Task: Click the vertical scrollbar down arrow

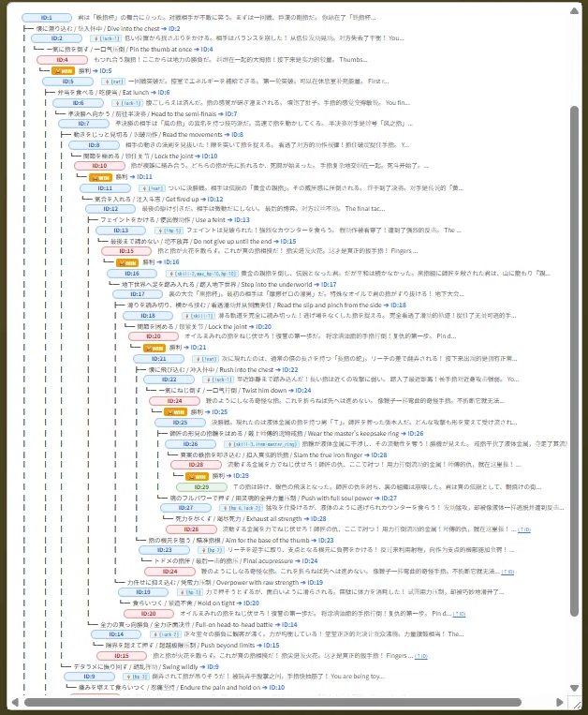Action: point(574,688)
